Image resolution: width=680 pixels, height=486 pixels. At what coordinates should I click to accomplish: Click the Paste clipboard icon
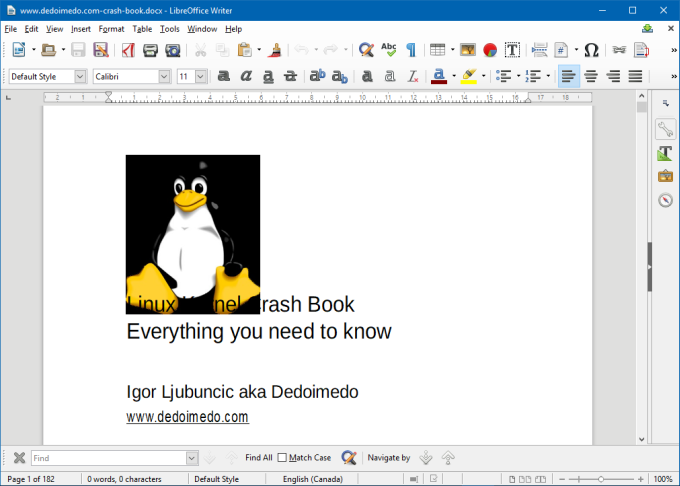tap(245, 50)
